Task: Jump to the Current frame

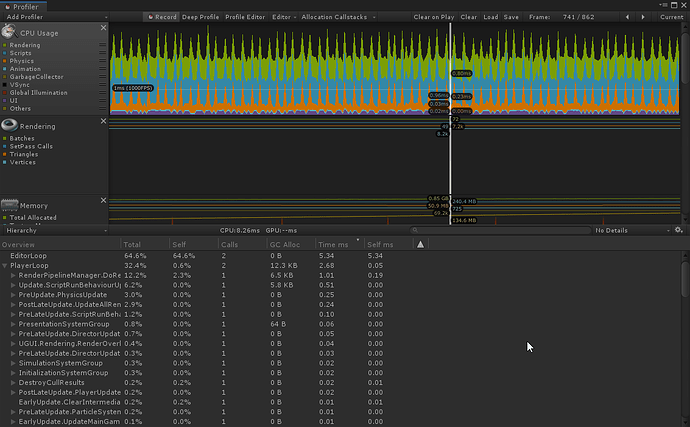Action: pyautogui.click(x=671, y=17)
